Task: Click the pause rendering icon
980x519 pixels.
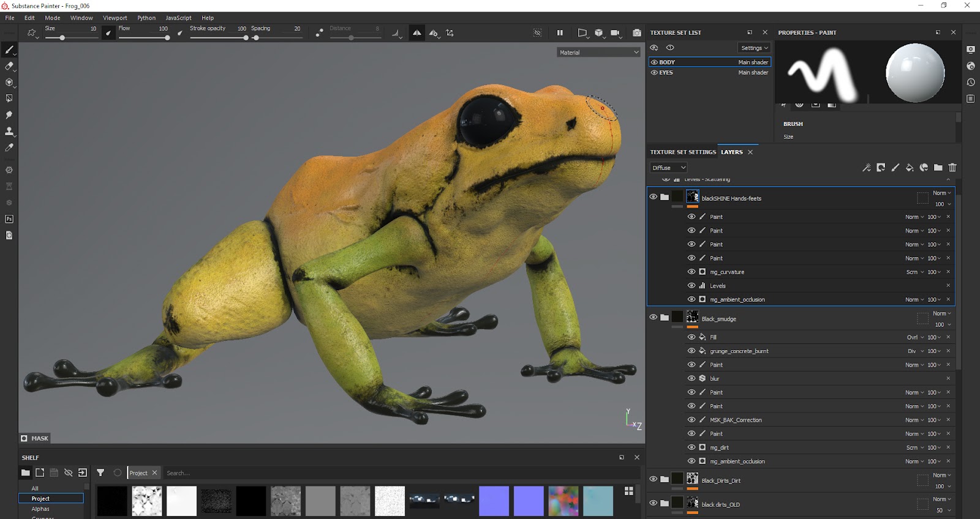Action: [x=559, y=33]
